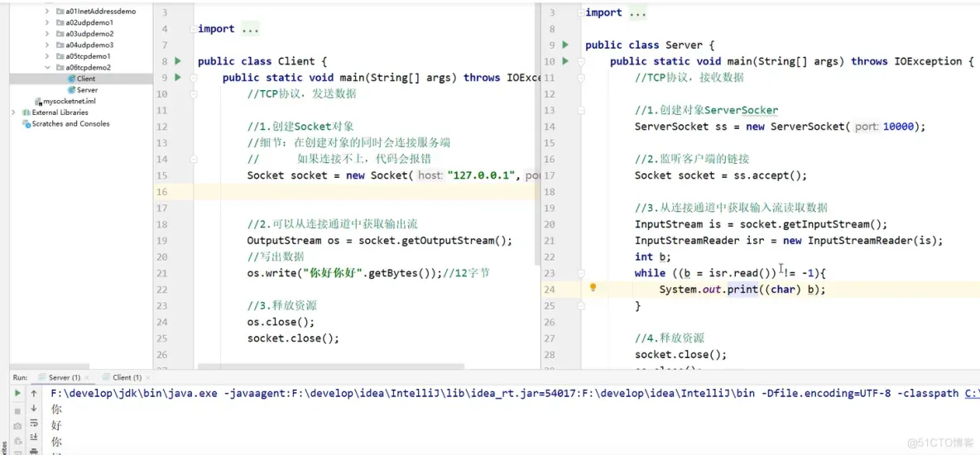Screen dimensions: 980x455
Task: Run Client main method from line 9 gutter
Action: coord(177,78)
